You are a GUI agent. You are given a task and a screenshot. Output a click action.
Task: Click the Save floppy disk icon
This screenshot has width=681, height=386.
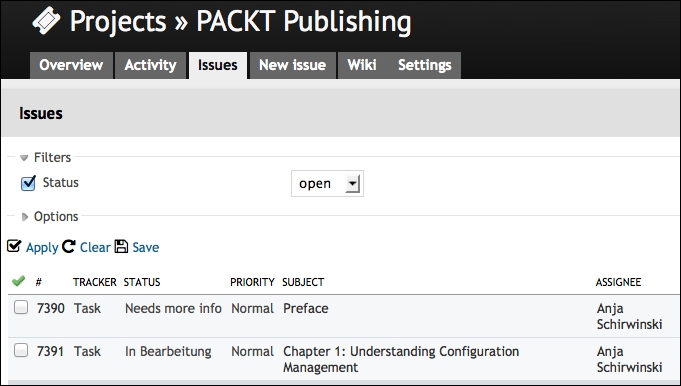121,247
